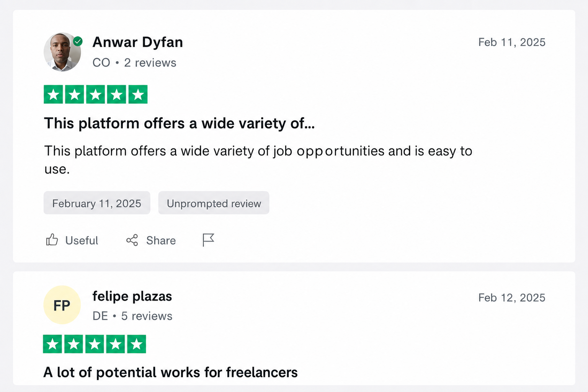
Task: Click Anwar Dyfan's five-star rating
Action: (x=96, y=94)
